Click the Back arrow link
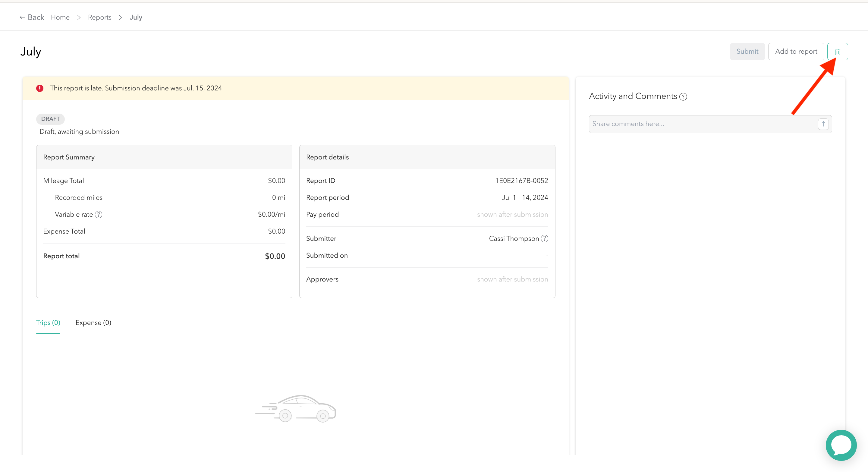Screen dimensions: 868x472 point(32,17)
